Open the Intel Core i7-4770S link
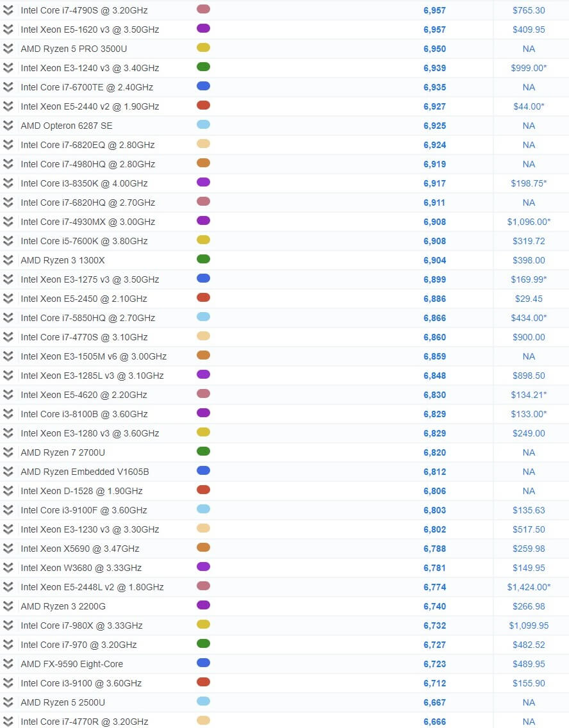The width and height of the screenshot is (569, 728). click(84, 337)
